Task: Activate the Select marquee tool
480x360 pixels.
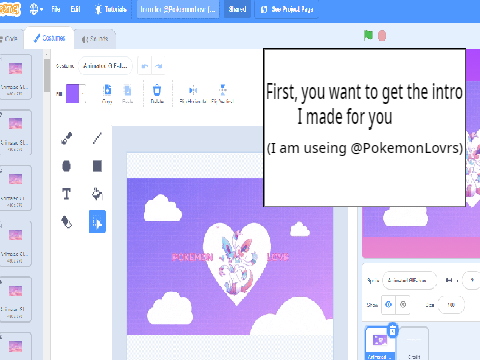Action: 97,222
